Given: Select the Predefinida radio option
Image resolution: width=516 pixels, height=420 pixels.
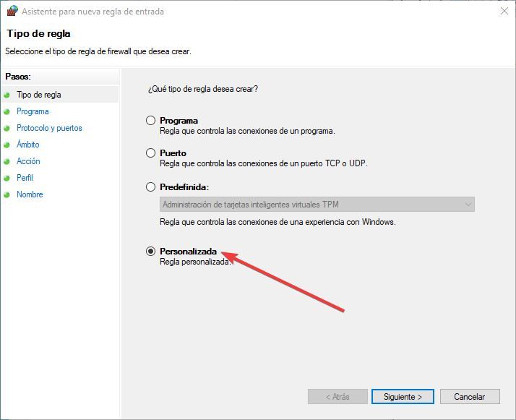Looking at the screenshot, I should pyautogui.click(x=150, y=187).
